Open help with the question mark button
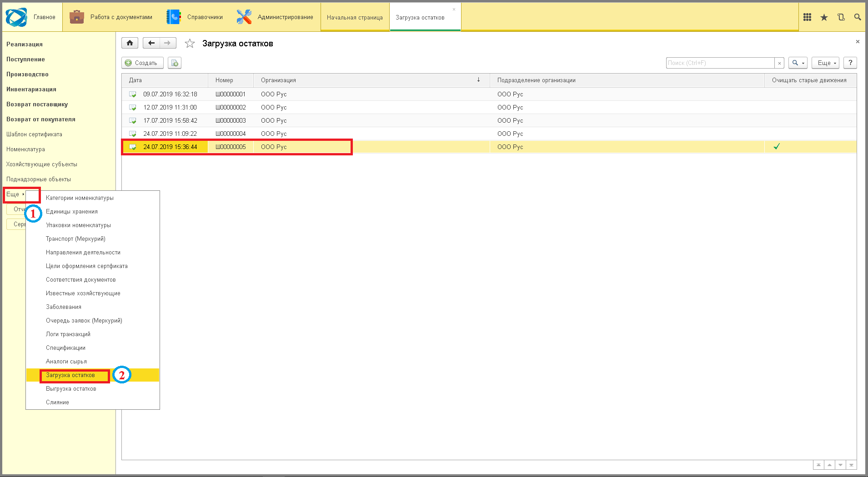Screen dimensions: 868x477 click(850, 63)
